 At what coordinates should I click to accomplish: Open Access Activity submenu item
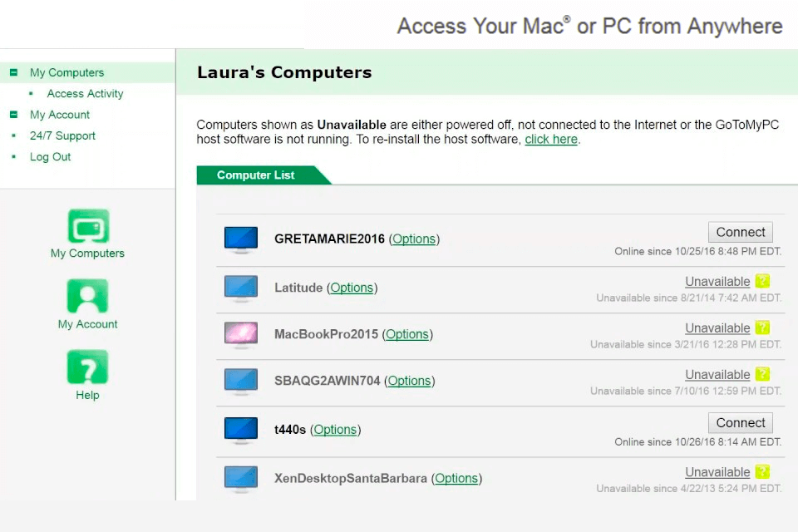tap(85, 94)
